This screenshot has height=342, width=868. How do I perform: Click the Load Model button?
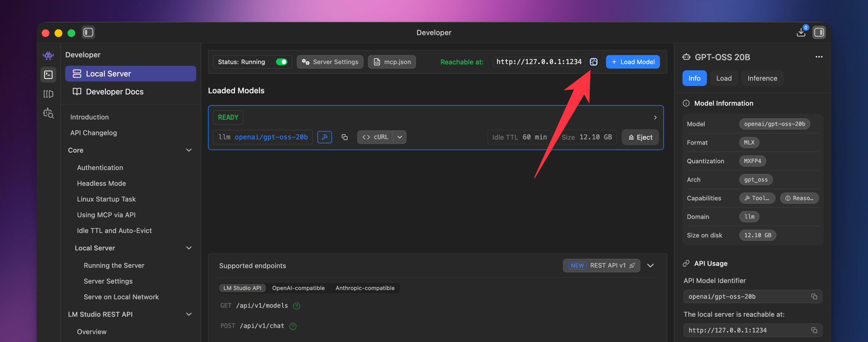tap(633, 62)
